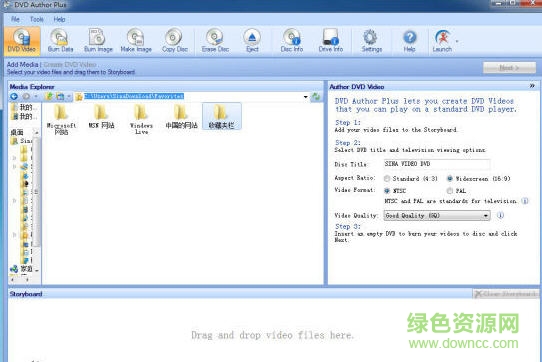Screen dimensions: 542x362
Task: Open the Settings gear in the toolbar
Action: coord(372,41)
